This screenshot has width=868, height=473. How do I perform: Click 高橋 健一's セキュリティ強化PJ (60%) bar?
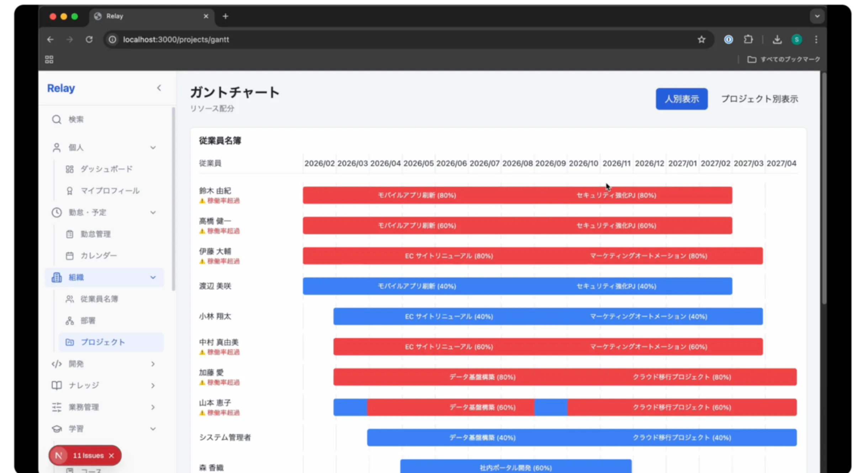(616, 225)
